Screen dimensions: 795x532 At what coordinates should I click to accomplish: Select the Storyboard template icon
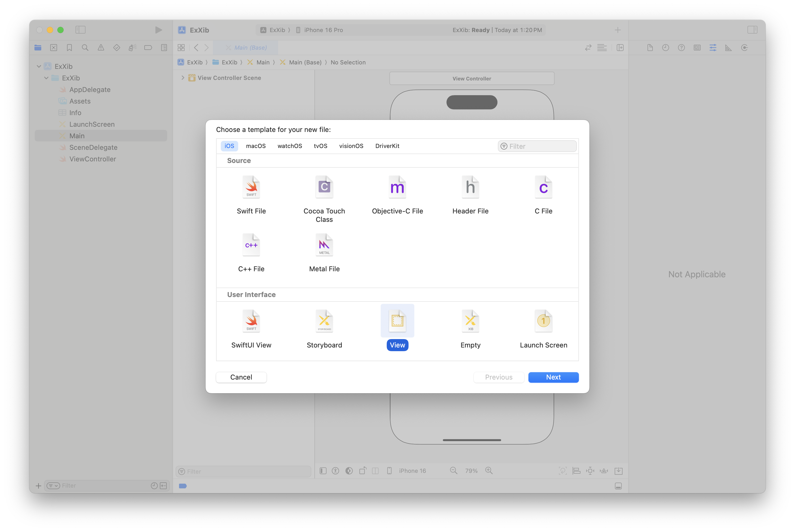(x=324, y=321)
